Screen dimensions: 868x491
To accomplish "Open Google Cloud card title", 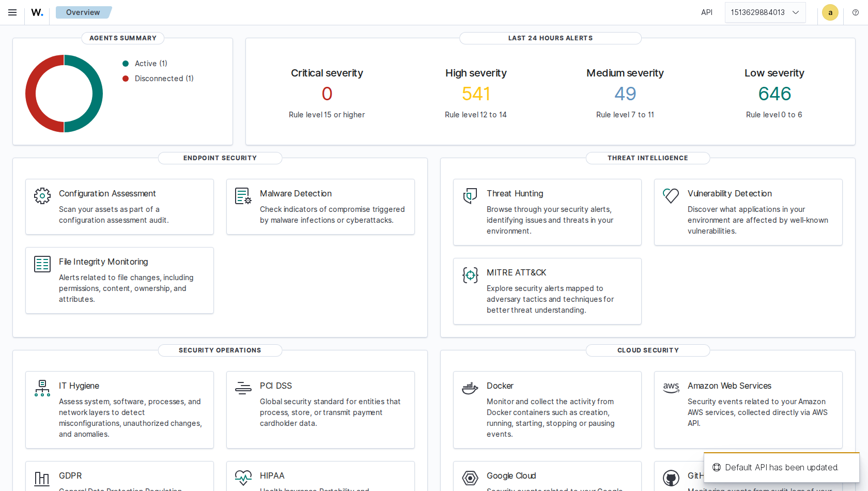I will coord(512,475).
